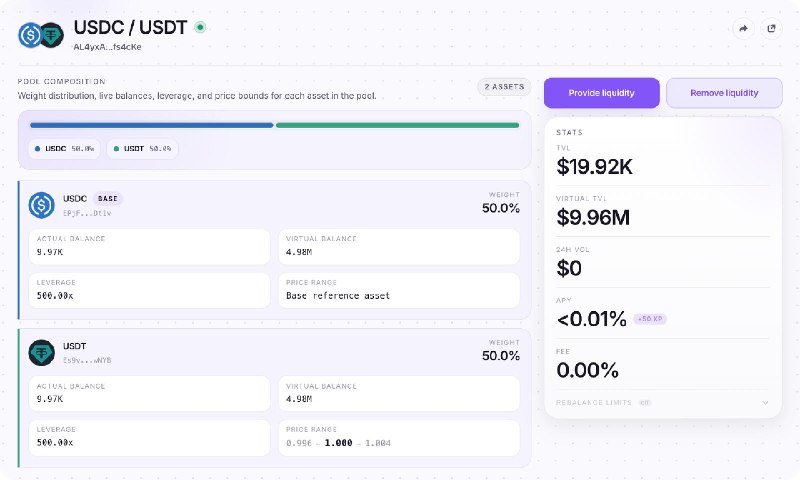The image size is (800, 480).
Task: Click the 2 ASSETS pill
Action: [504, 87]
